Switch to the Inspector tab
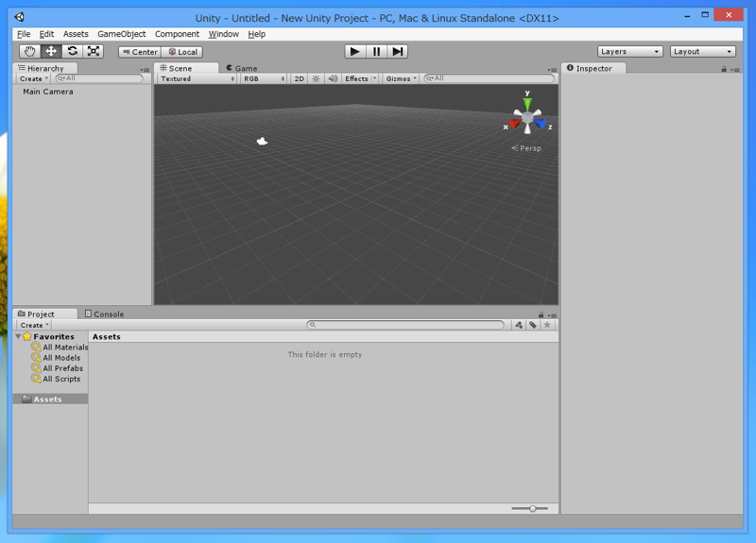The height and width of the screenshot is (543, 756). [593, 68]
